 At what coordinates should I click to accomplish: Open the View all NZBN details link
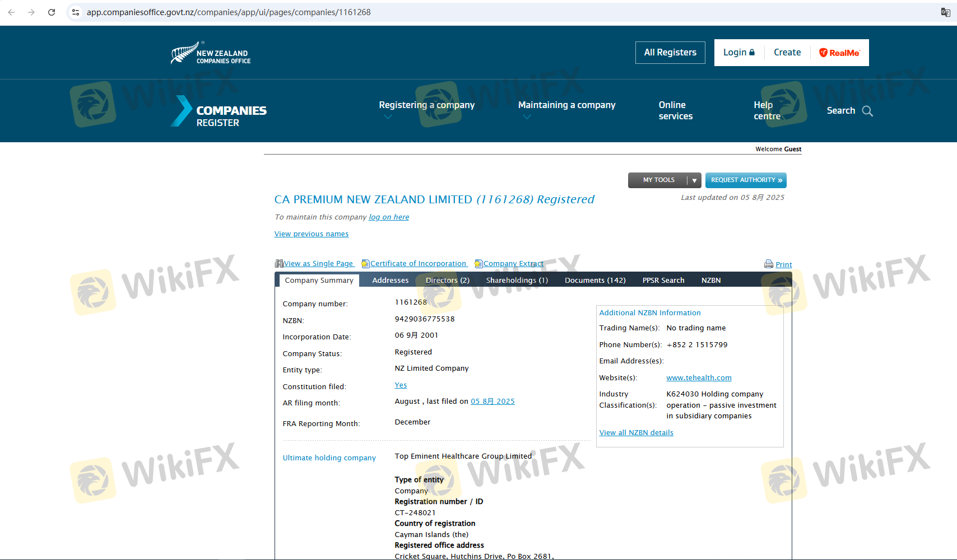636,433
